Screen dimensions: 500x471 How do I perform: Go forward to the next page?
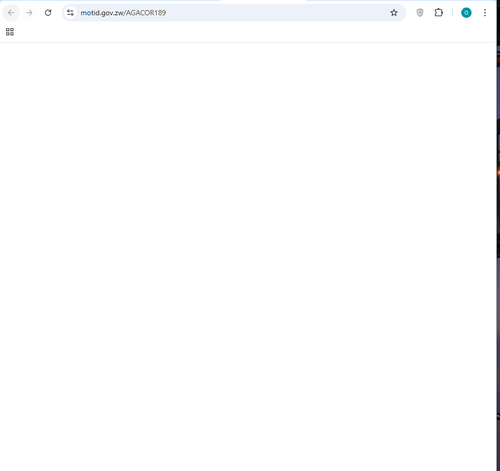pyautogui.click(x=29, y=13)
